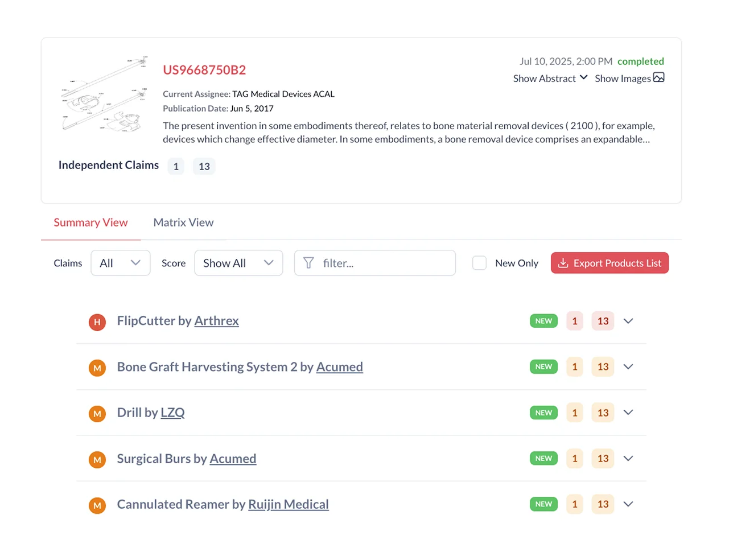Image resolution: width=729 pixels, height=560 pixels.
Task: Click NEW badge on Drill row
Action: [543, 413]
